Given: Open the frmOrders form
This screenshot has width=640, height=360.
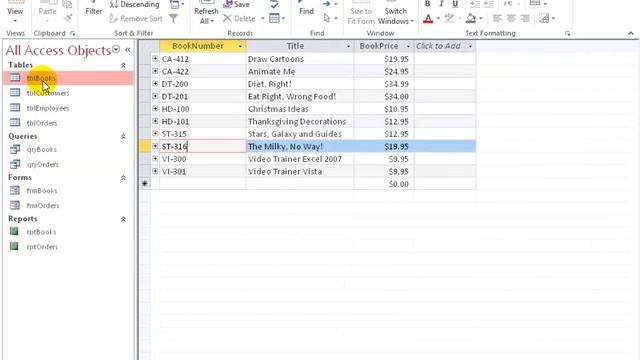Looking at the screenshot, I should click(x=68, y=206).
